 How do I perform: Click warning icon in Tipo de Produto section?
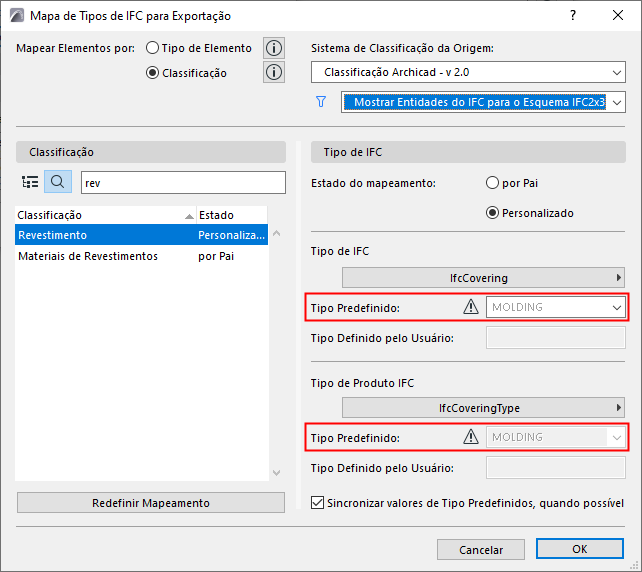point(471,437)
